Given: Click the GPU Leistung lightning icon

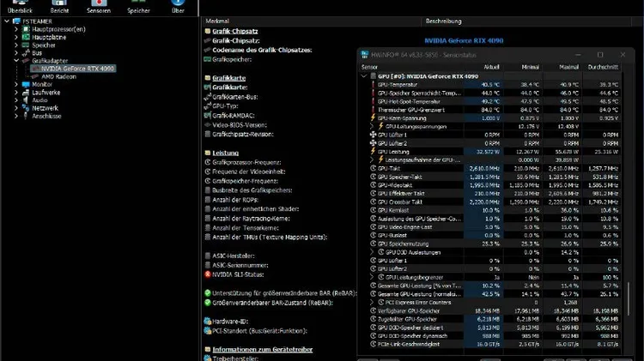Looking at the screenshot, I should tap(372, 151).
